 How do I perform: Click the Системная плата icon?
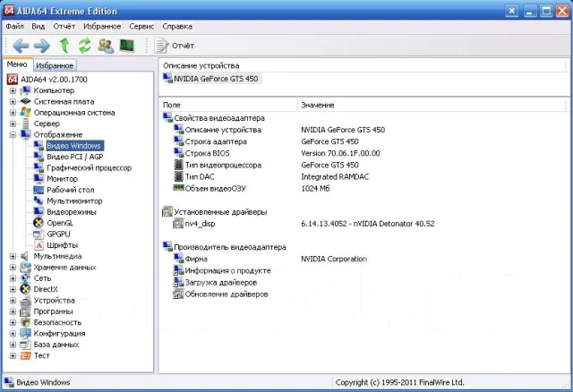[x=25, y=101]
